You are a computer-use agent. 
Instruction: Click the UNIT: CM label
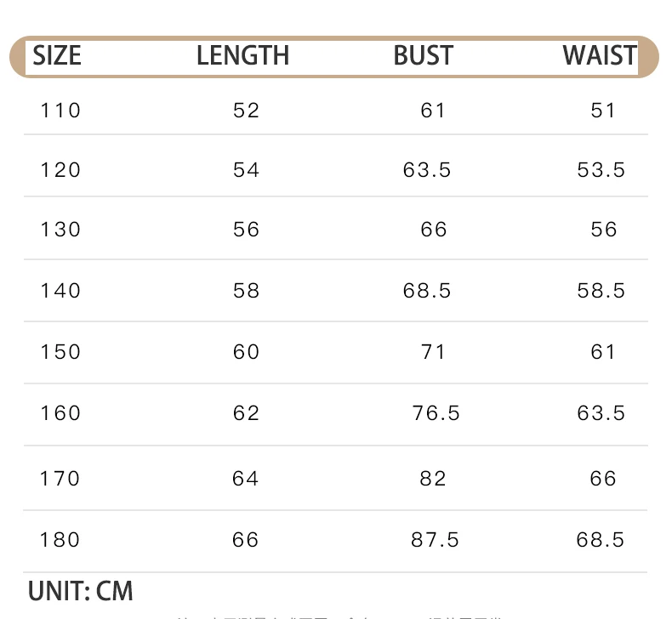click(x=81, y=592)
